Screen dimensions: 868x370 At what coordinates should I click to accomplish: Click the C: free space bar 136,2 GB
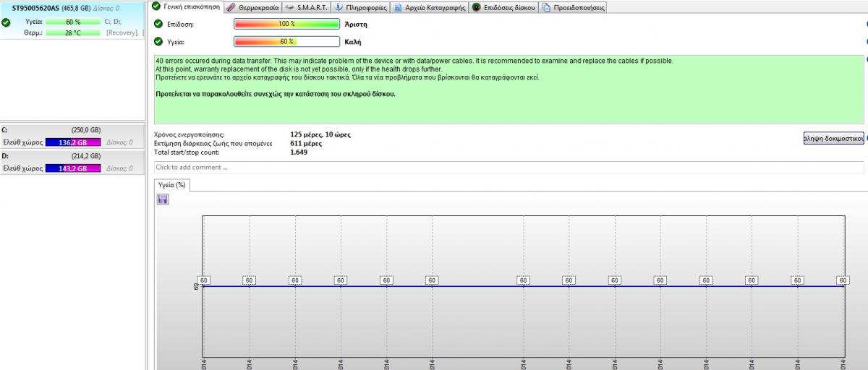[x=72, y=142]
